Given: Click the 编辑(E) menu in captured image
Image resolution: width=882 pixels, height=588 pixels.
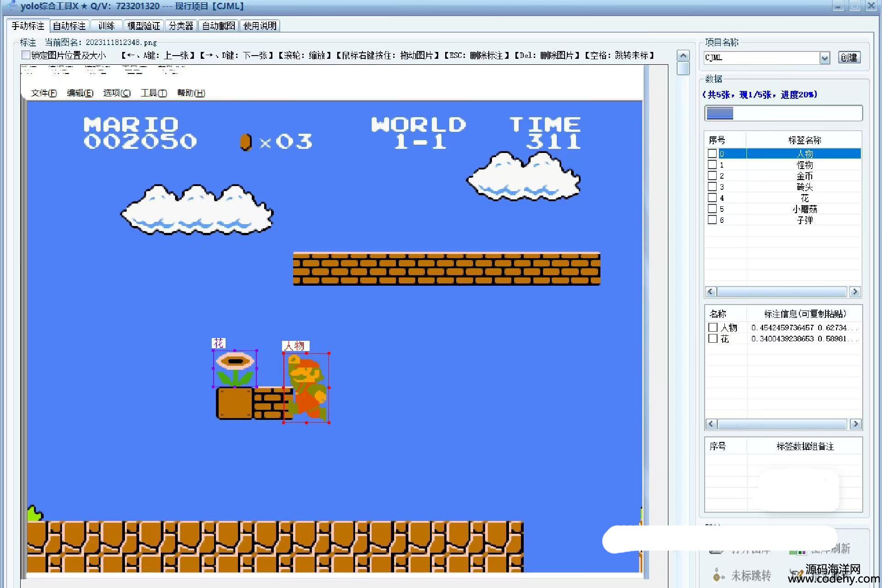Looking at the screenshot, I should coord(80,93).
